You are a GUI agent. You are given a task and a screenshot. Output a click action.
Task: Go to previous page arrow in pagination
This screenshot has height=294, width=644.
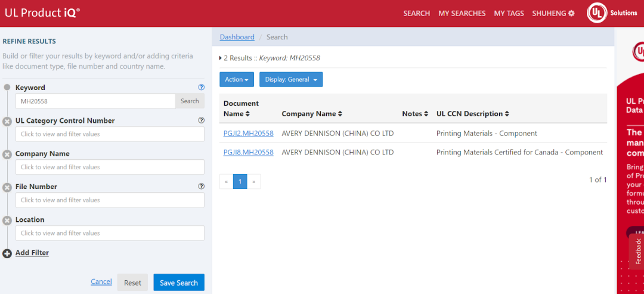(227, 181)
